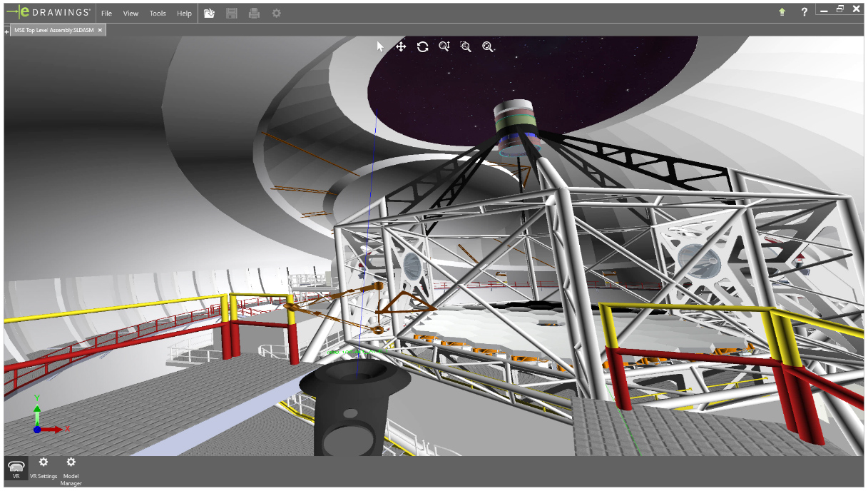Click the Zoom to Fit magnifier
Screen dimensions: 868x491
[488, 46]
